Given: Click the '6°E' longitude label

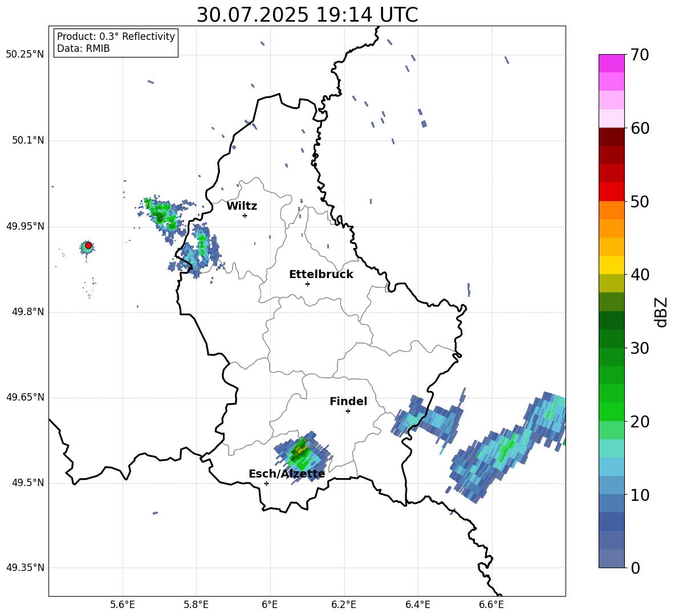Looking at the screenshot, I should click(x=270, y=605).
